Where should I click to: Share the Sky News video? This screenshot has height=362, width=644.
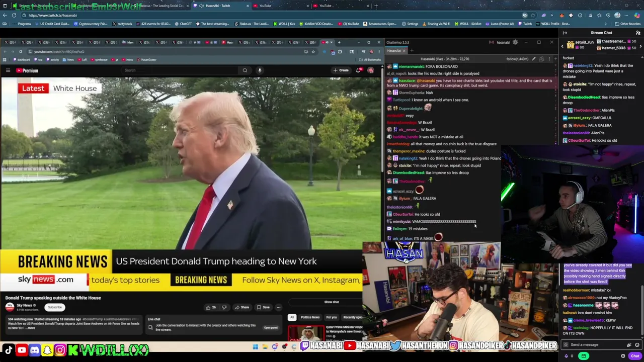click(242, 307)
